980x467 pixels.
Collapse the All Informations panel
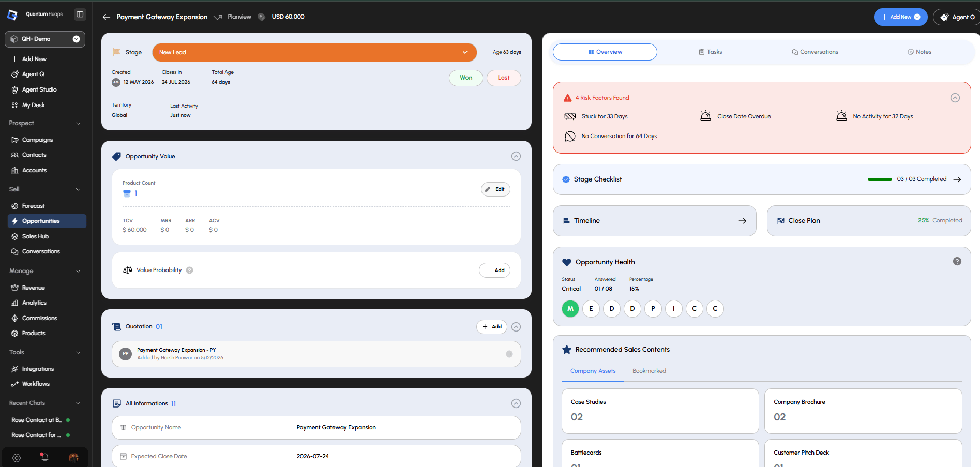coord(516,403)
